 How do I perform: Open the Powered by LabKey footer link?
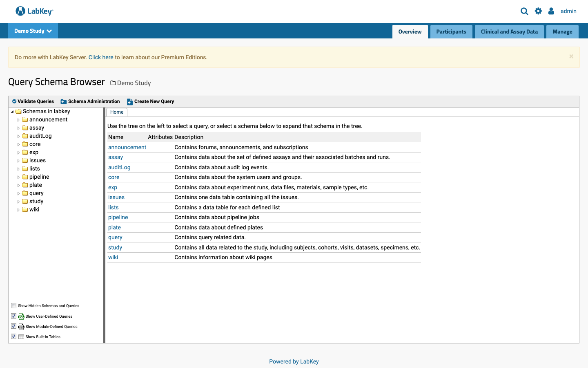click(294, 361)
